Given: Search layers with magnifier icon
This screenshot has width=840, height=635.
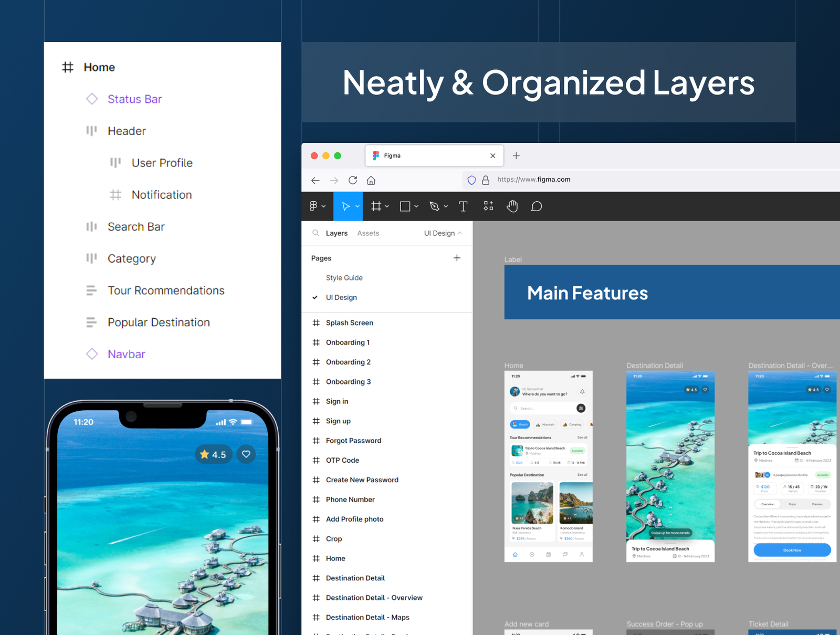Looking at the screenshot, I should click(x=316, y=233).
